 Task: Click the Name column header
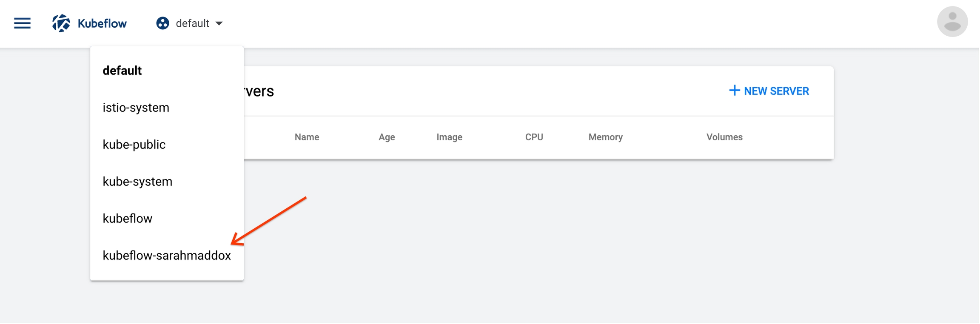click(307, 137)
